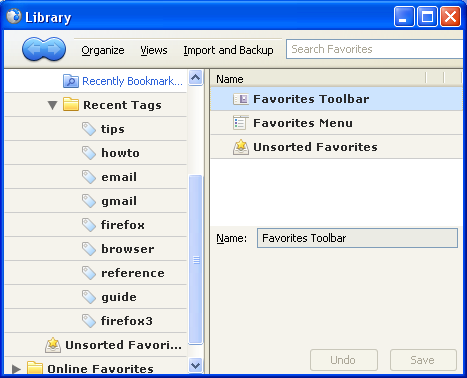The height and width of the screenshot is (378, 467).
Task: Click the Name text field
Action: click(x=357, y=238)
